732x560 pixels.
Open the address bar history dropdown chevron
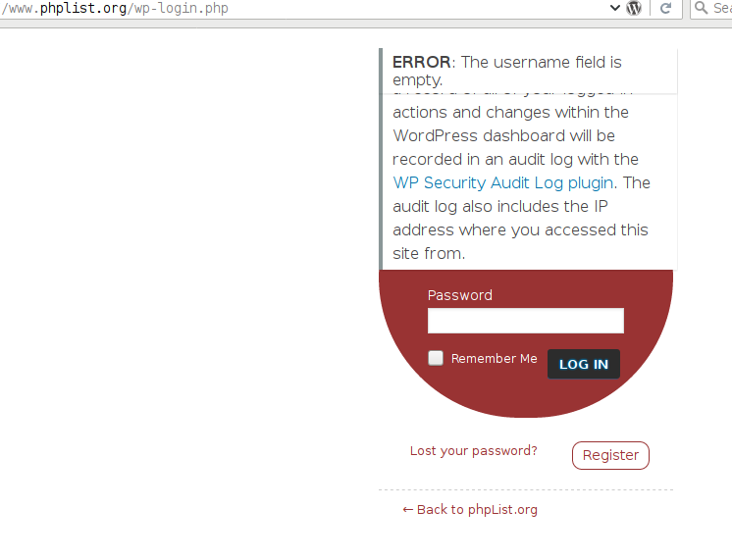coord(615,8)
